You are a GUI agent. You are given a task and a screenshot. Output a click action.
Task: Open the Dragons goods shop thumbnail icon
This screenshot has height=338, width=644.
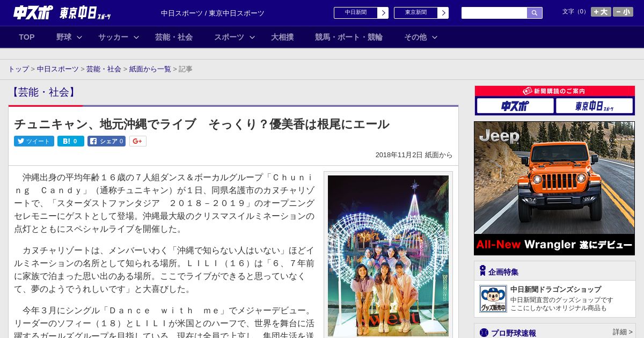point(493,299)
